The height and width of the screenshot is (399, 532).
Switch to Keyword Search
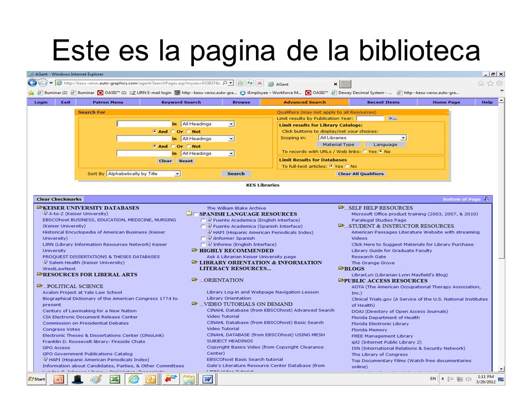click(x=181, y=102)
